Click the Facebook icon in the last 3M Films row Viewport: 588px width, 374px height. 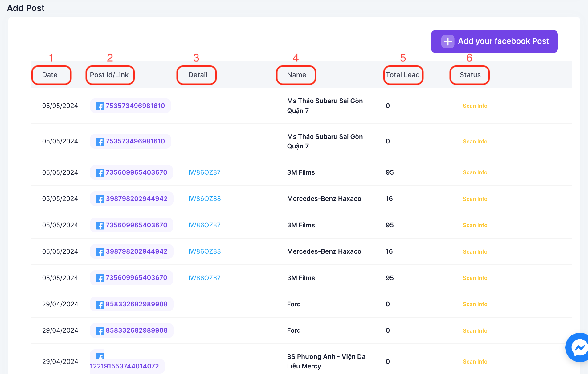point(100,278)
